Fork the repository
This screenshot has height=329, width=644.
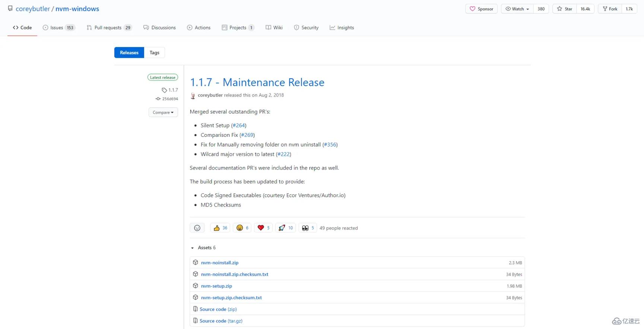point(610,9)
